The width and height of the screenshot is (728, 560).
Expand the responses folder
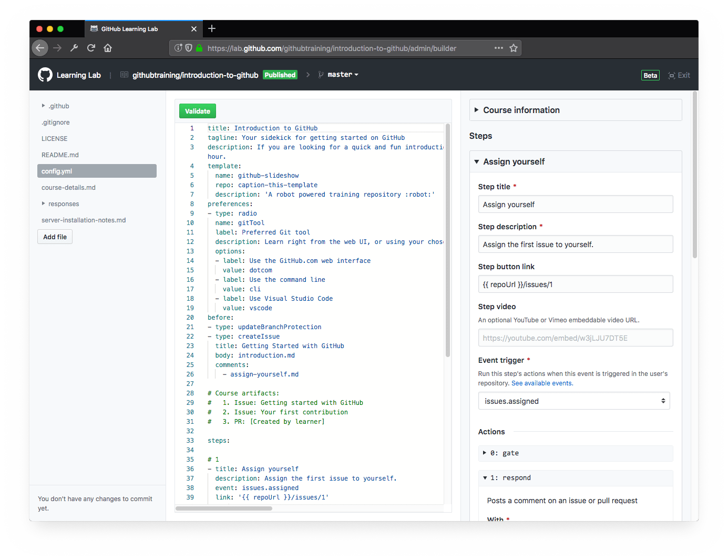43,203
